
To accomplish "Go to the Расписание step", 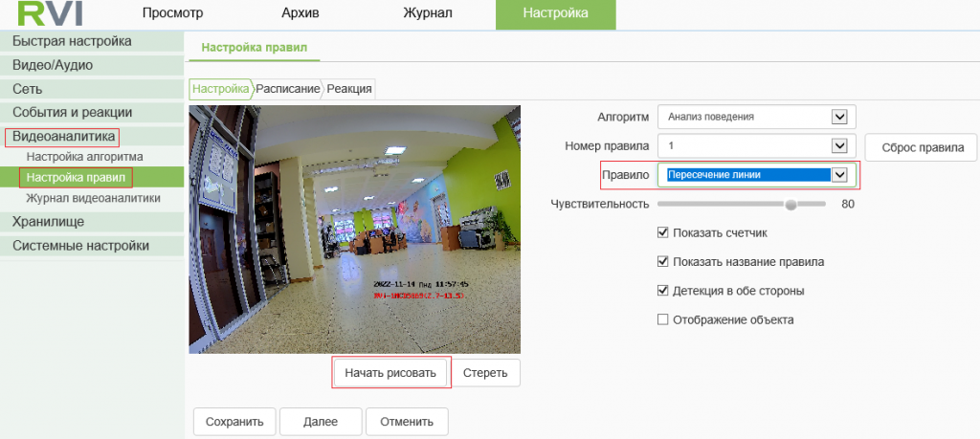I will (287, 89).
